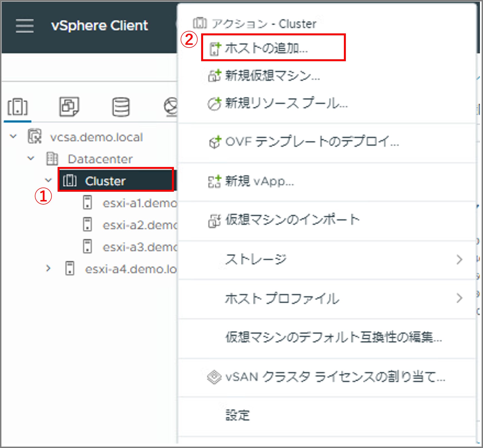Select host esxi-a2.demo in tree
This screenshot has height=448, width=483.
click(140, 225)
